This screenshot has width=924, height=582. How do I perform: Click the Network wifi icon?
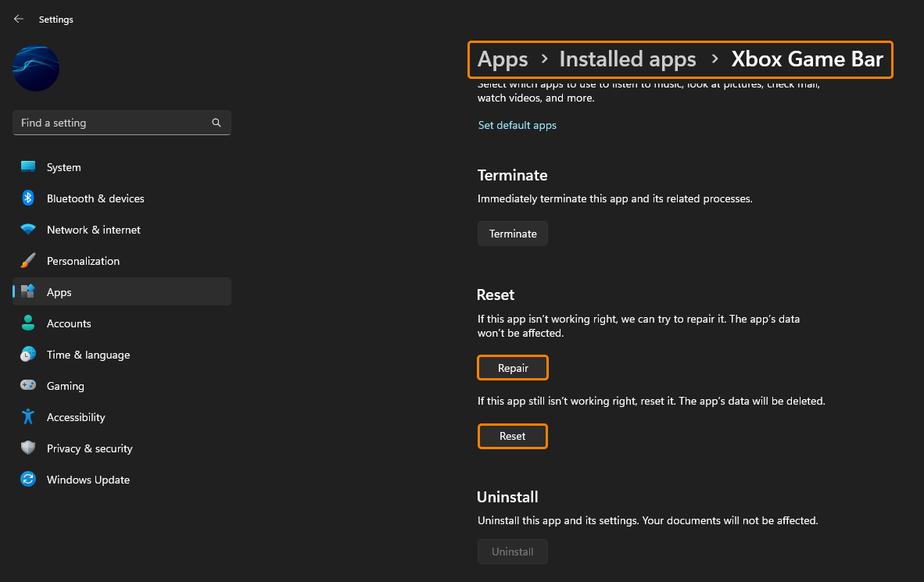tap(27, 229)
